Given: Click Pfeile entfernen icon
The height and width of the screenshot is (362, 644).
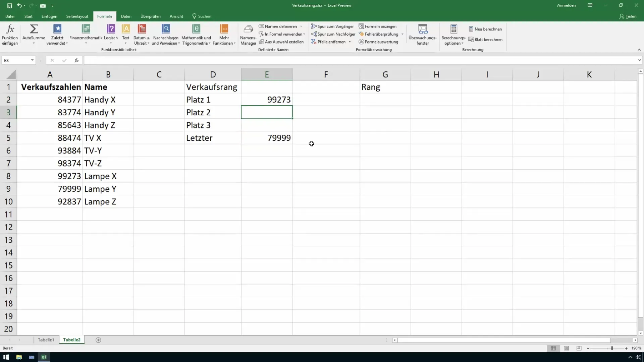Looking at the screenshot, I should coord(314,42).
